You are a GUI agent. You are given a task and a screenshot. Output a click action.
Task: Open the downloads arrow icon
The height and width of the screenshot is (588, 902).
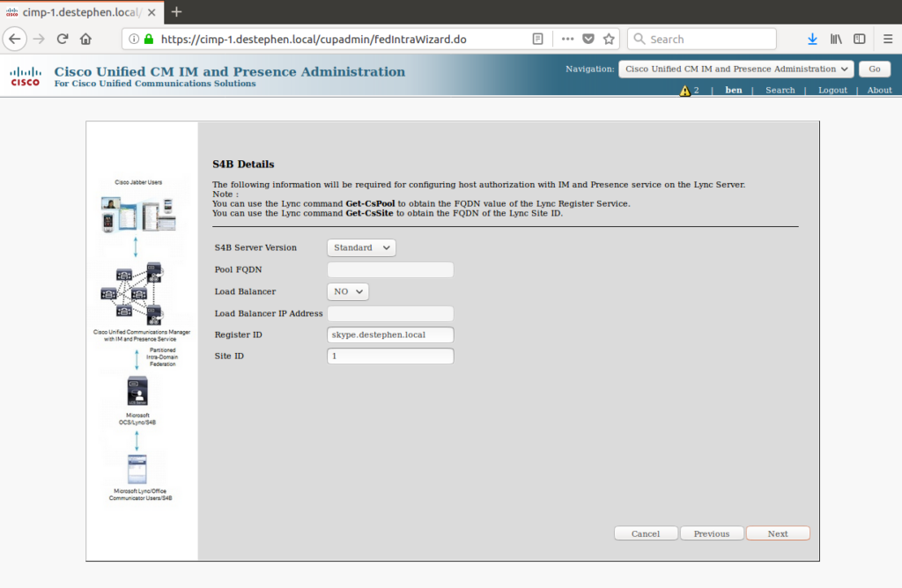click(x=812, y=39)
